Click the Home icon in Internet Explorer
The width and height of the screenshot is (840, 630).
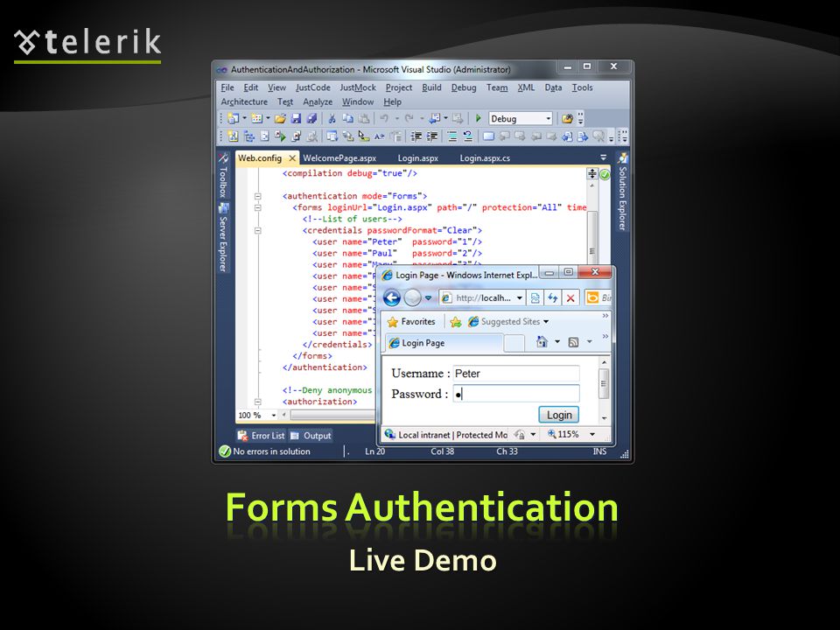542,342
